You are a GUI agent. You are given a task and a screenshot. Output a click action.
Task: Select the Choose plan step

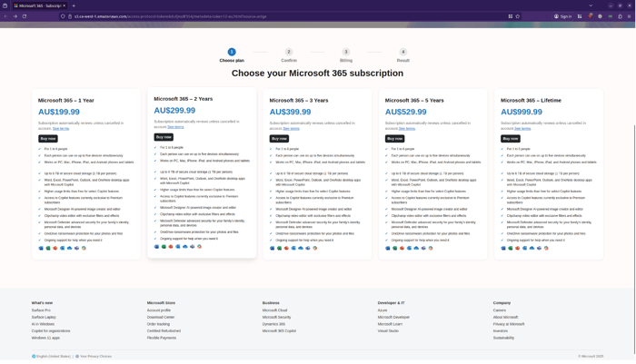(x=232, y=55)
